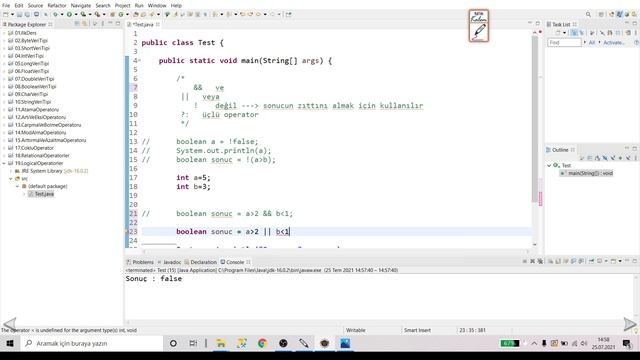Collapse the 19.LogicalOperatorler project
The image size is (640, 360).
[x=4, y=163]
